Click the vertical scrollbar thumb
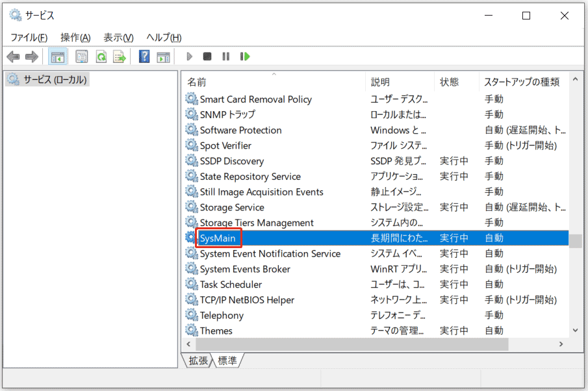 [x=575, y=241]
